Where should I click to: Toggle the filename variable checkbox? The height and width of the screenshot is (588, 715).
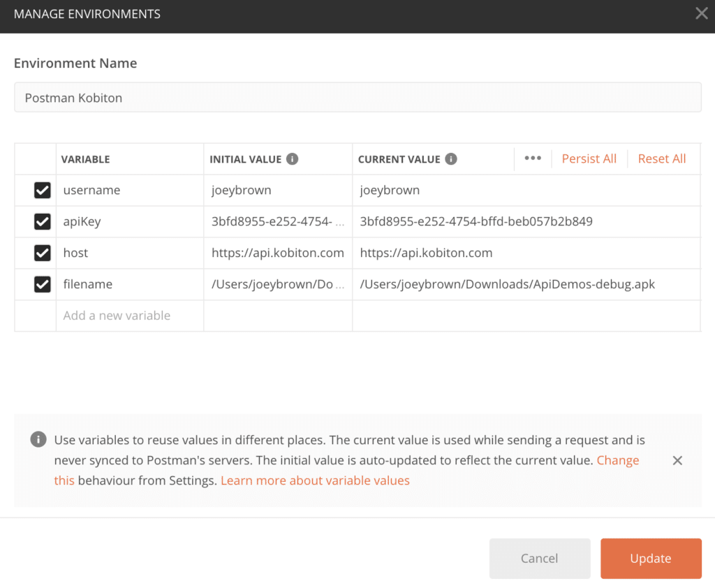click(43, 284)
